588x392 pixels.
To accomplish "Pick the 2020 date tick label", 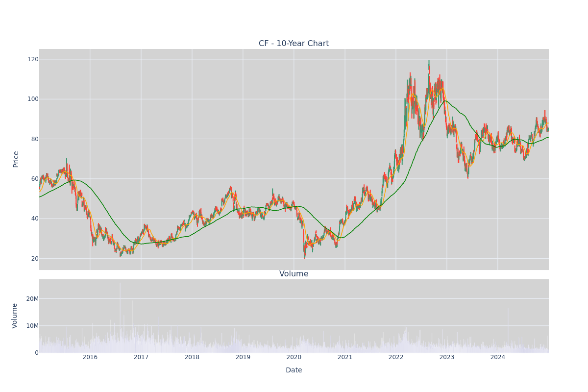I will click(x=294, y=357).
